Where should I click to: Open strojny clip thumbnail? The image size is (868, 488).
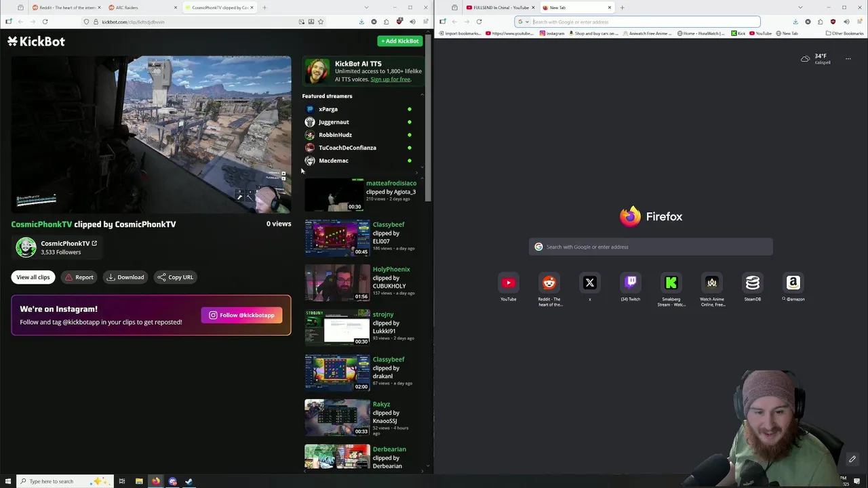337,329
